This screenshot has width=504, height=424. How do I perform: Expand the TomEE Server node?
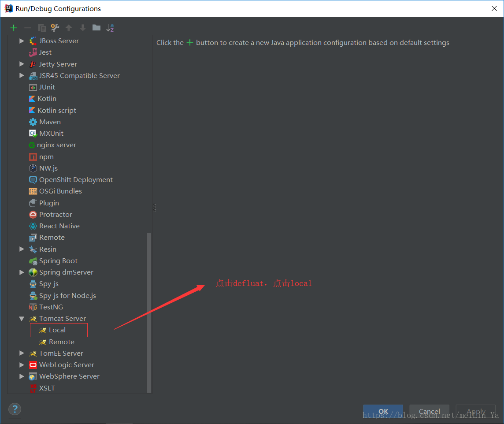click(22, 353)
